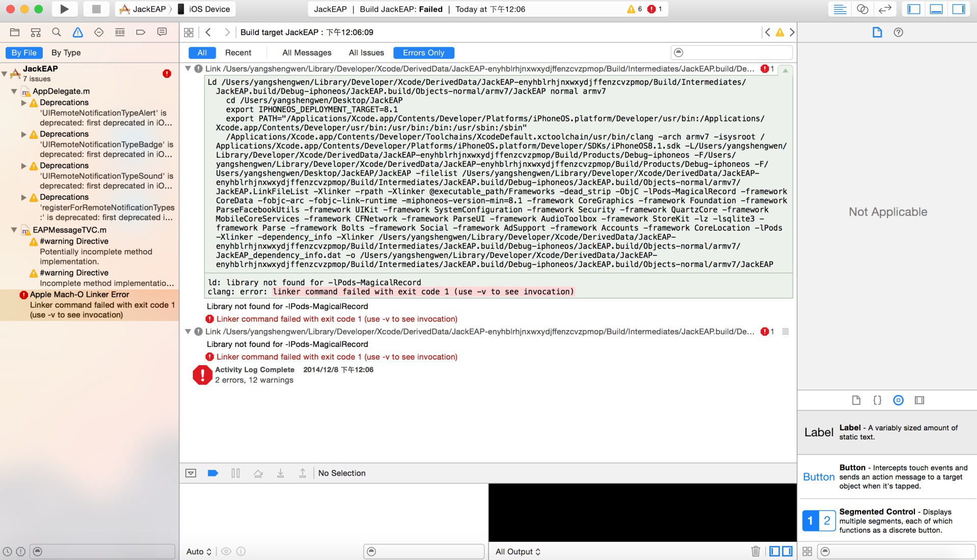Open the Debug navigator icon
This screenshot has width=977, height=560.
[120, 32]
